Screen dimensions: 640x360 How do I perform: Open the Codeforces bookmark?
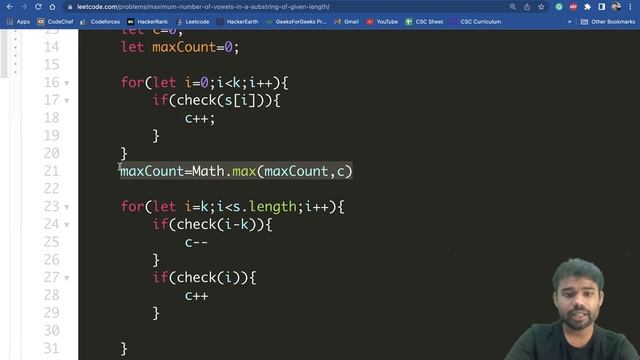point(100,22)
